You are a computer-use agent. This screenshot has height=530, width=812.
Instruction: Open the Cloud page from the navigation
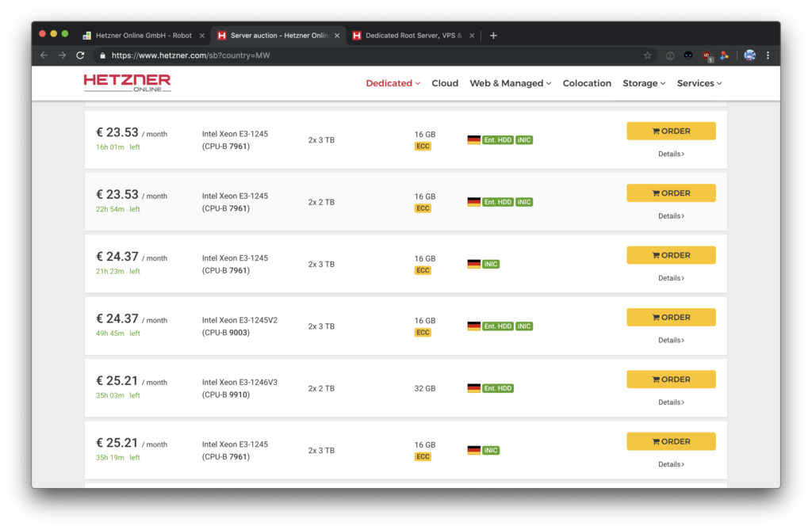click(x=445, y=83)
